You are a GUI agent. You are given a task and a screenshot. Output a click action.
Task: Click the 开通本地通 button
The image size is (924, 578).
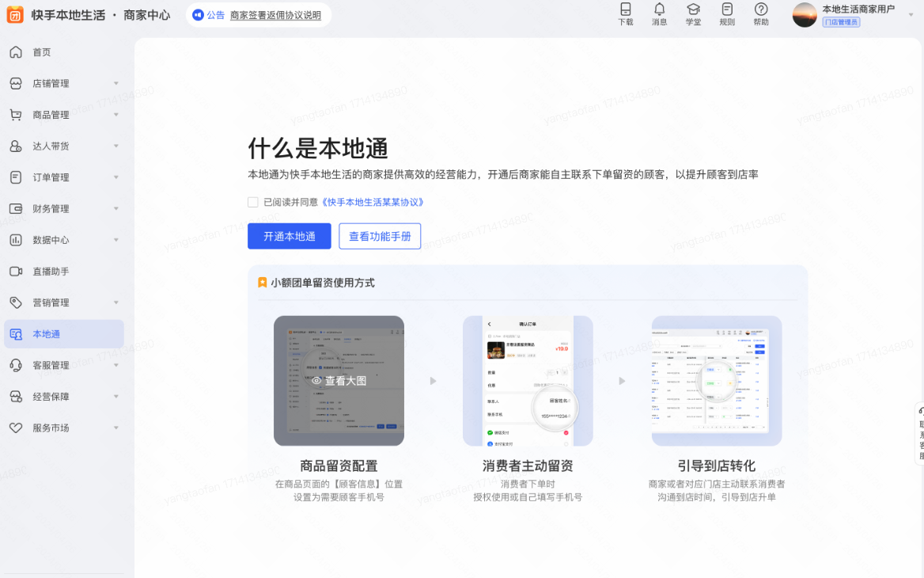(289, 236)
